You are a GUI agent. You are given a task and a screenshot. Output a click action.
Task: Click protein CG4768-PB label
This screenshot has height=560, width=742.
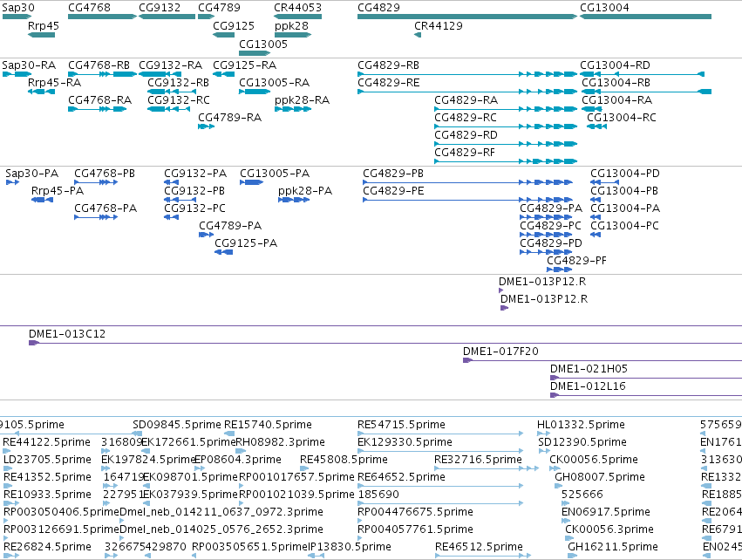pos(105,174)
